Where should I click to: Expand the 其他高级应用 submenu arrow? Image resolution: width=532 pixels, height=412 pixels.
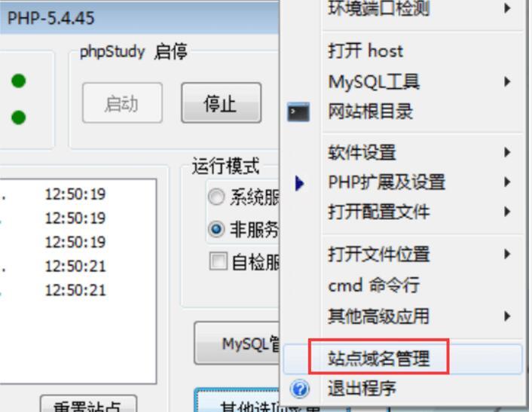[x=507, y=316]
